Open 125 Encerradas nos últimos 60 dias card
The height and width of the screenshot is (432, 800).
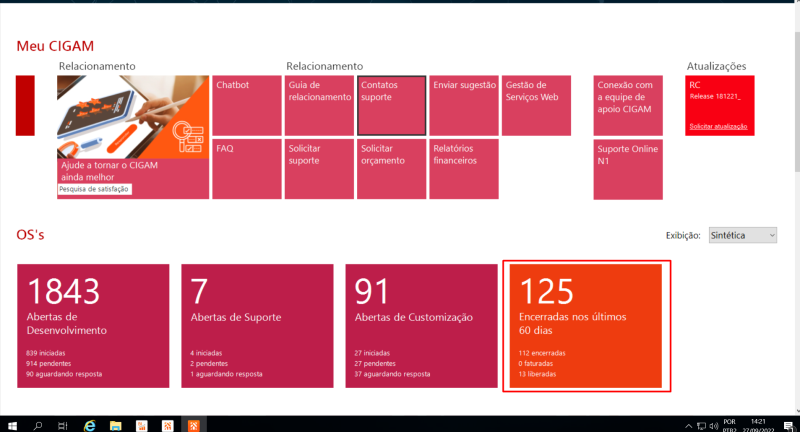[x=586, y=326]
